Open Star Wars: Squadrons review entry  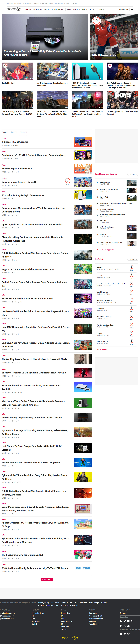point(104,301)
